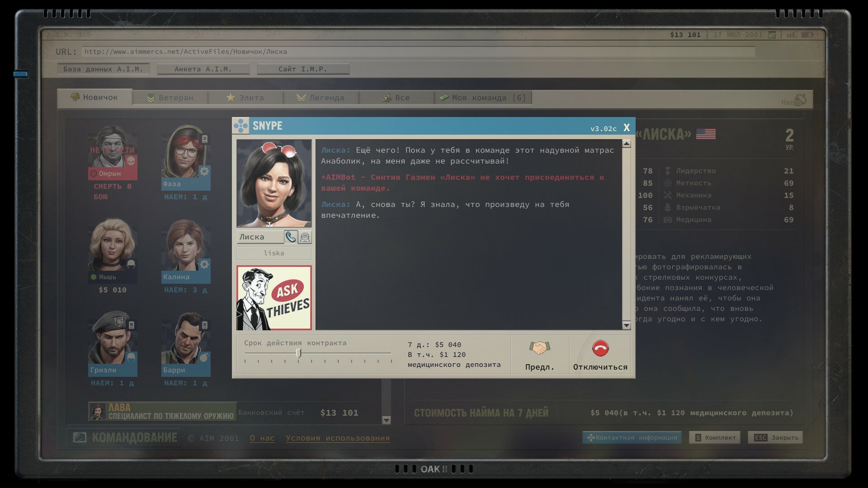Click the chat scrollbar up arrow
The height and width of the screenshot is (488, 868).
(627, 144)
